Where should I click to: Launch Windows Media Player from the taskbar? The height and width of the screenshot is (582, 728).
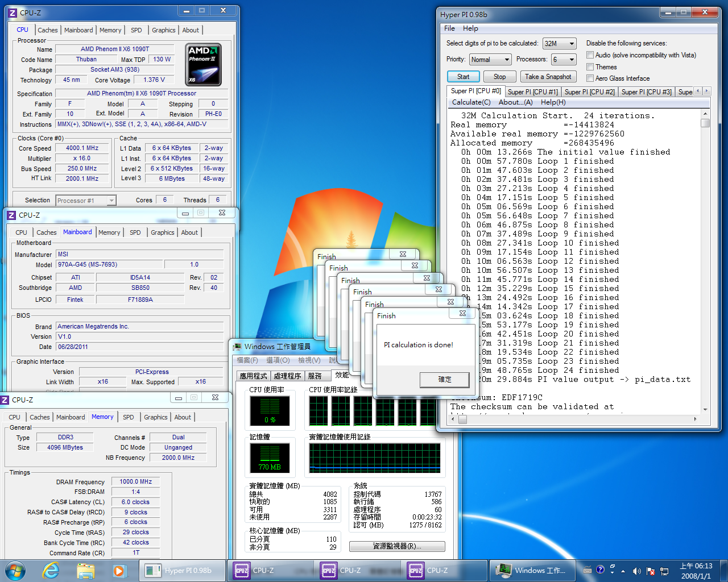[119, 571]
